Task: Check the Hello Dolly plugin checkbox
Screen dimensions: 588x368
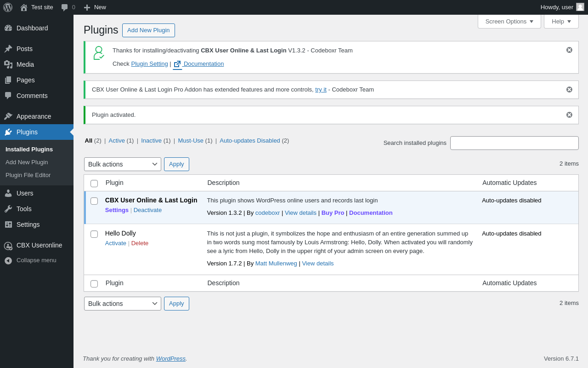Action: (94, 234)
